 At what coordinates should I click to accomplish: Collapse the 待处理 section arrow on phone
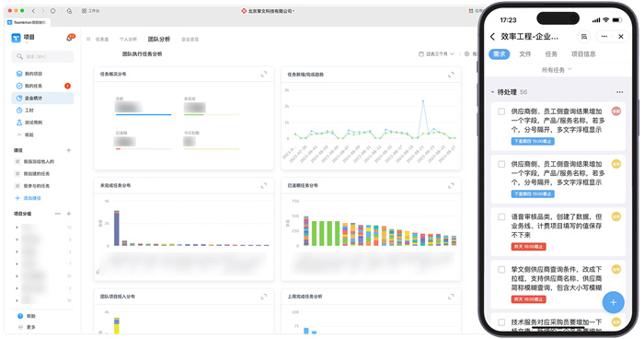pos(492,92)
